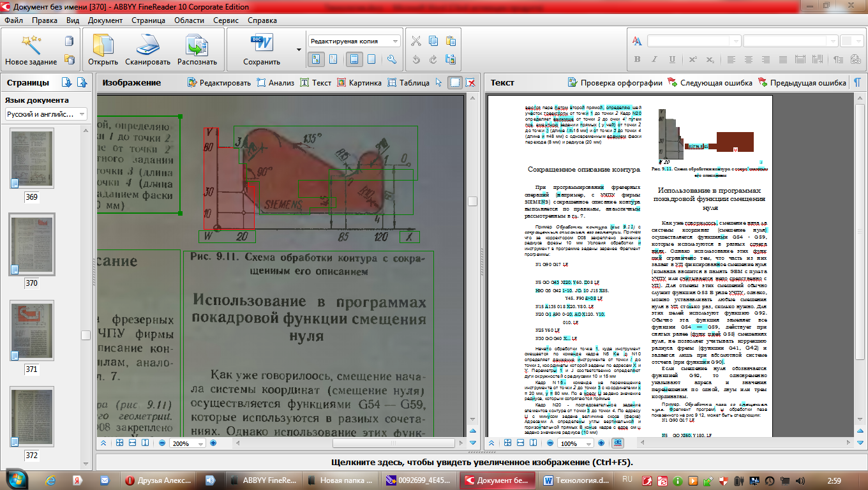Click the Copy icon next to the scissors
The image size is (868, 490).
point(433,41)
